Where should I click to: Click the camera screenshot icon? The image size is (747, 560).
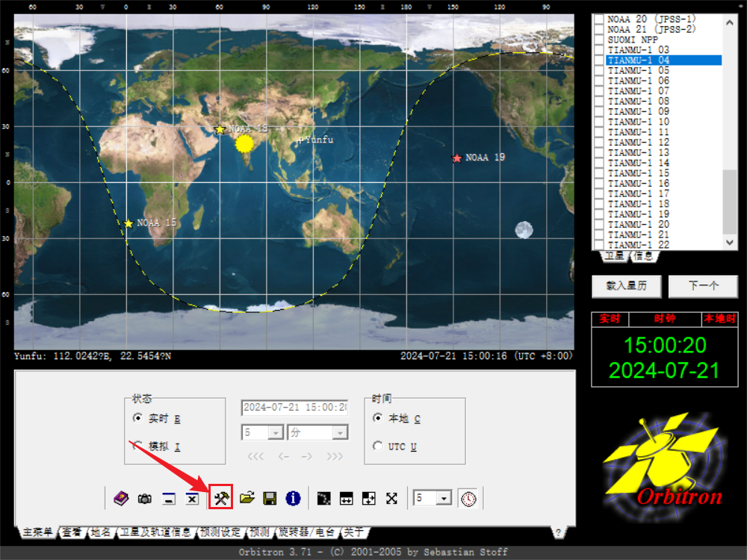point(145,499)
